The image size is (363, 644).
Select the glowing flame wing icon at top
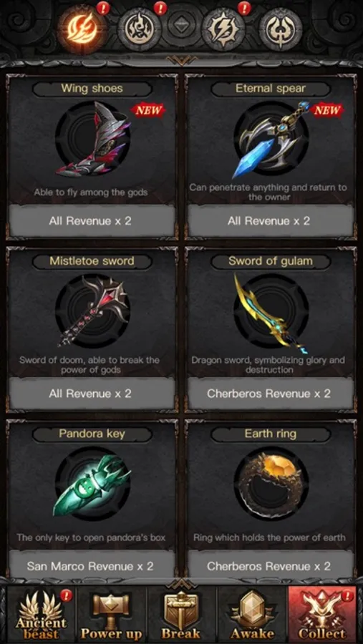pos(82,28)
